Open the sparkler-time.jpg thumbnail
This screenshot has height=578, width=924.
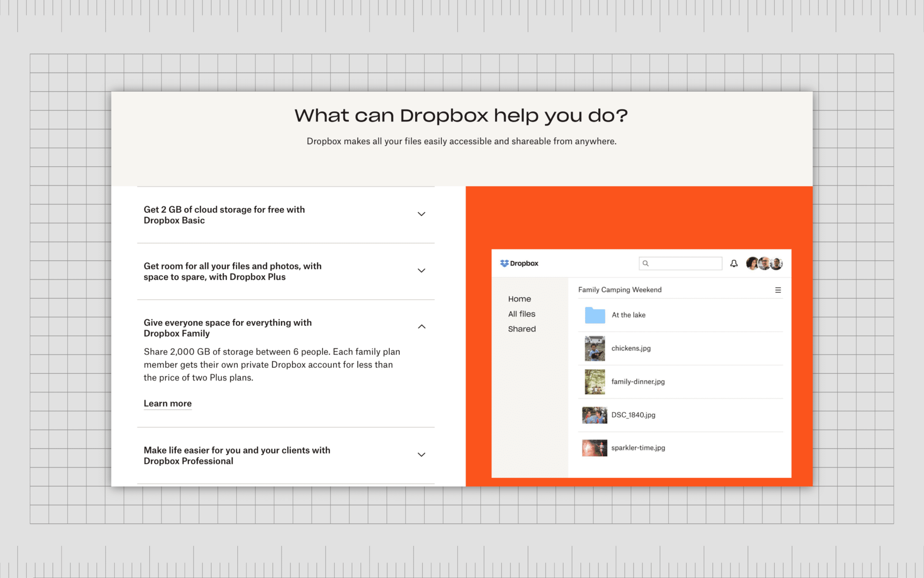click(x=595, y=448)
